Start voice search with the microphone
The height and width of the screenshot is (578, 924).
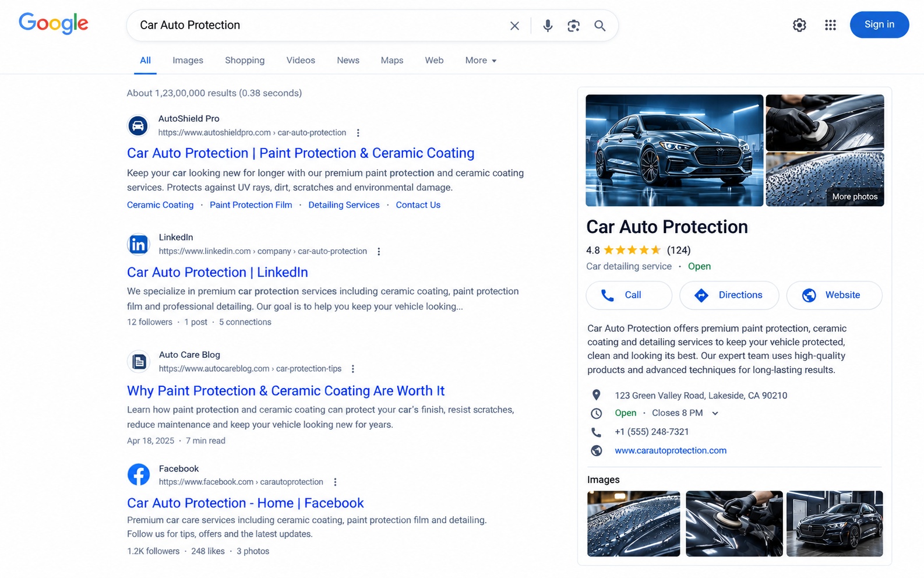click(548, 26)
